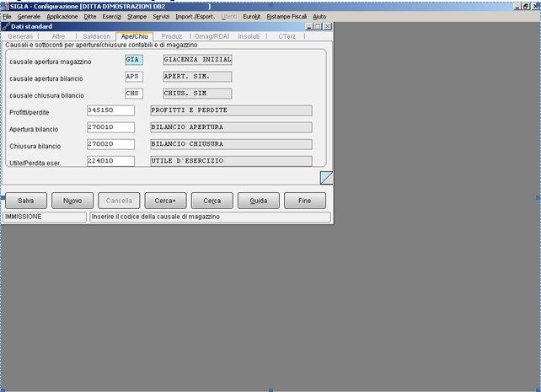The width and height of the screenshot is (541, 392).
Task: Click the UTILE D'ESERCIZIO description box
Action: [x=231, y=161]
